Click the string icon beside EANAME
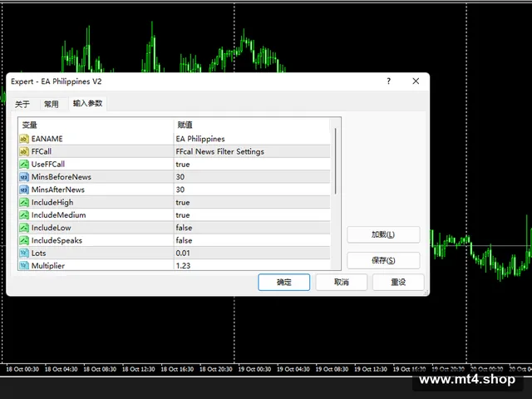The height and width of the screenshot is (399, 532). tap(24, 139)
